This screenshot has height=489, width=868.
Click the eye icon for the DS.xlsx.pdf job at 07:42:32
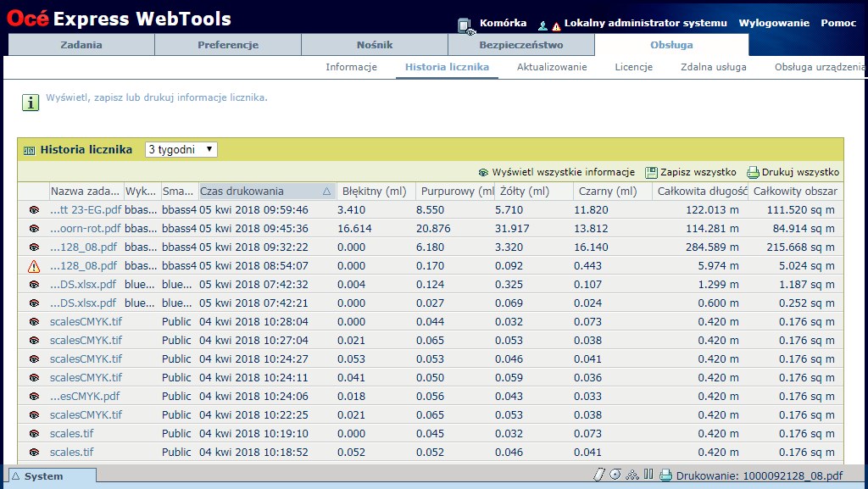click(34, 285)
